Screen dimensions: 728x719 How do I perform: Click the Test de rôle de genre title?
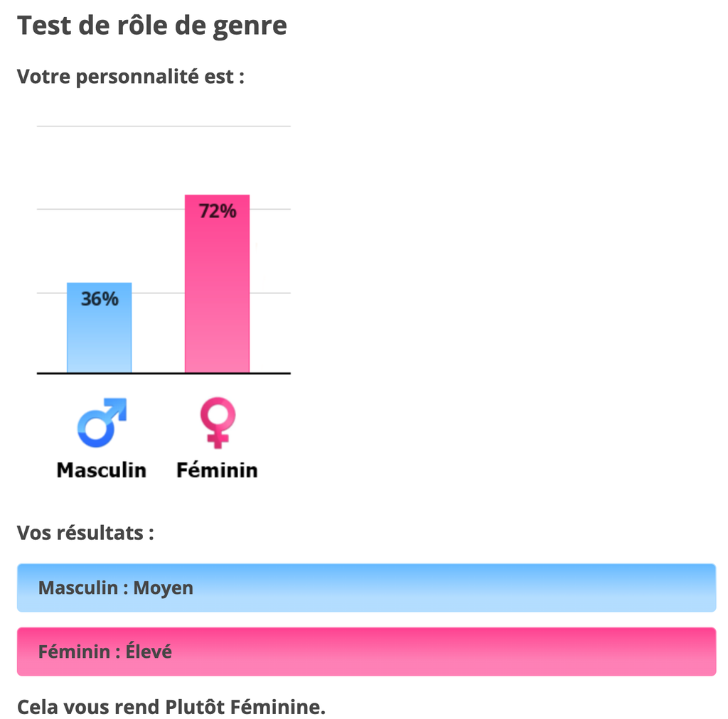[152, 26]
